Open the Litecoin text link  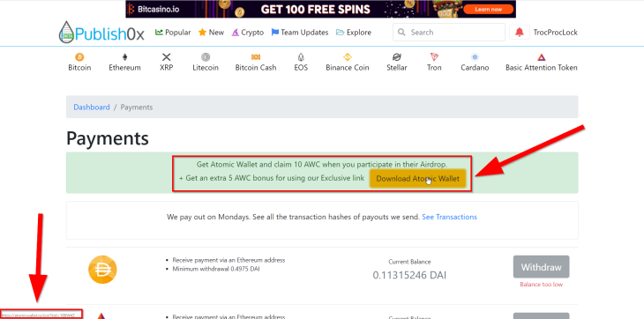tap(206, 68)
